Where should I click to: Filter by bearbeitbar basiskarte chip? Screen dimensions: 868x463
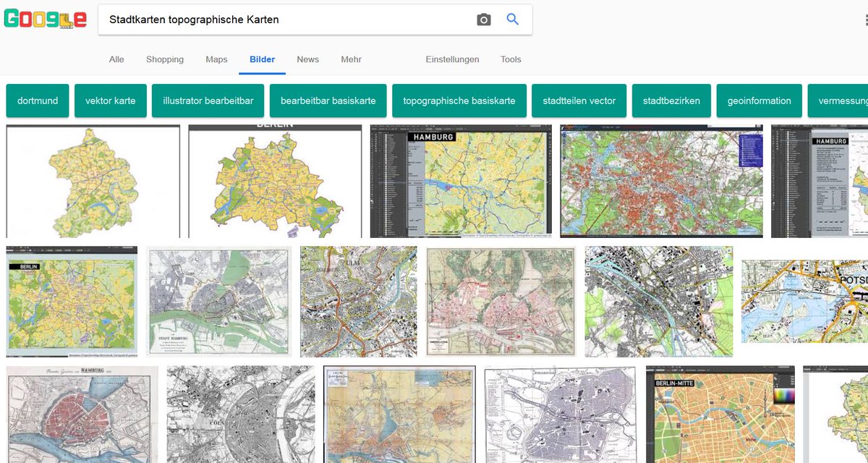coord(328,101)
